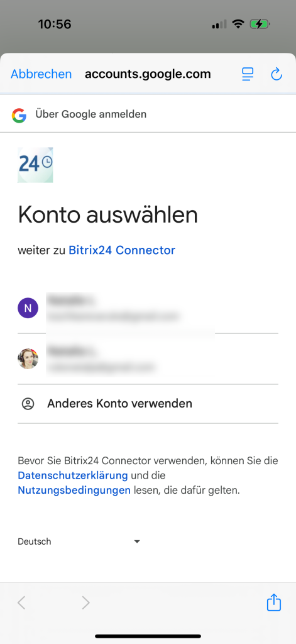Open the share sheet icon

click(x=274, y=602)
